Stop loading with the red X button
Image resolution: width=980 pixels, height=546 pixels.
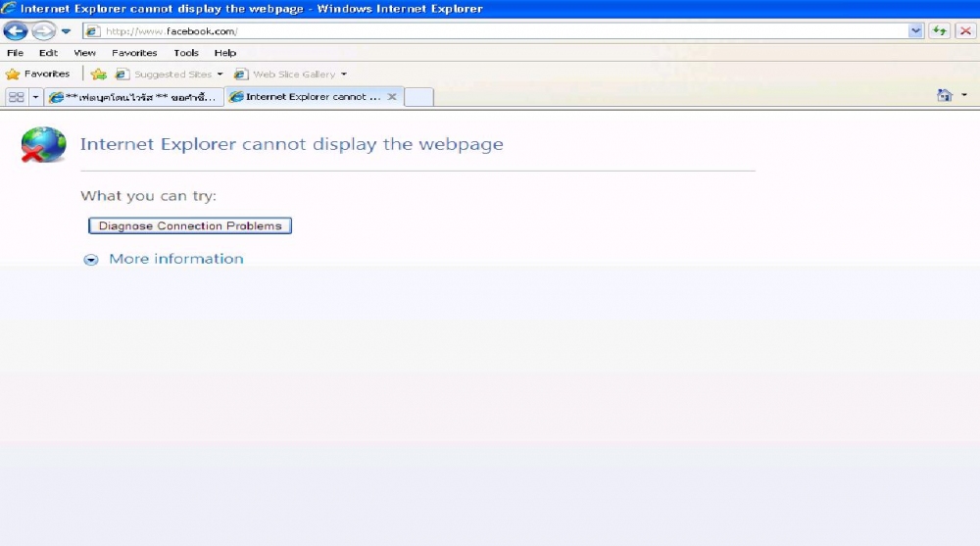pos(965,30)
